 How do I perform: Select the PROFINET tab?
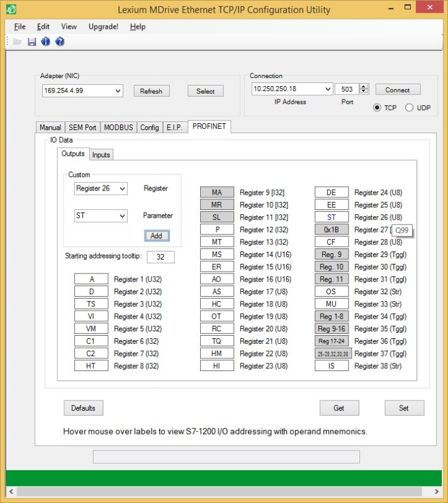click(x=210, y=126)
